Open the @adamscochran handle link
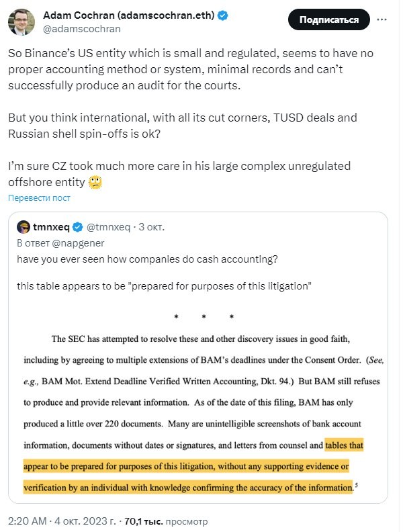The height and width of the screenshot is (532, 403). coord(82,29)
